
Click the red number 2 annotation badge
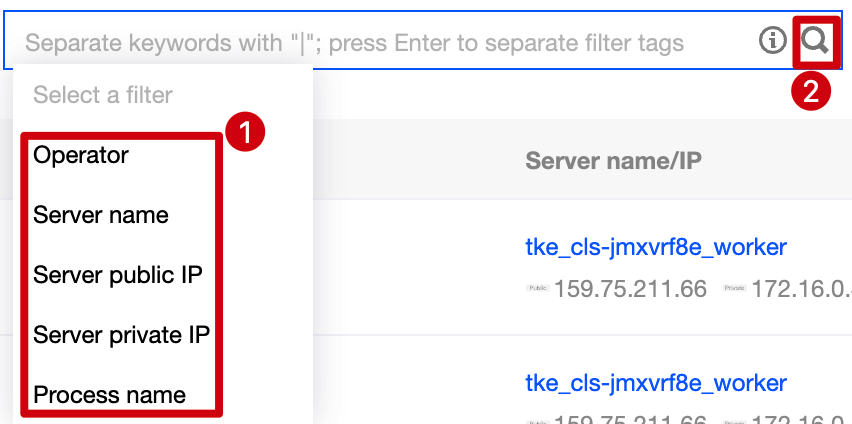(810, 91)
